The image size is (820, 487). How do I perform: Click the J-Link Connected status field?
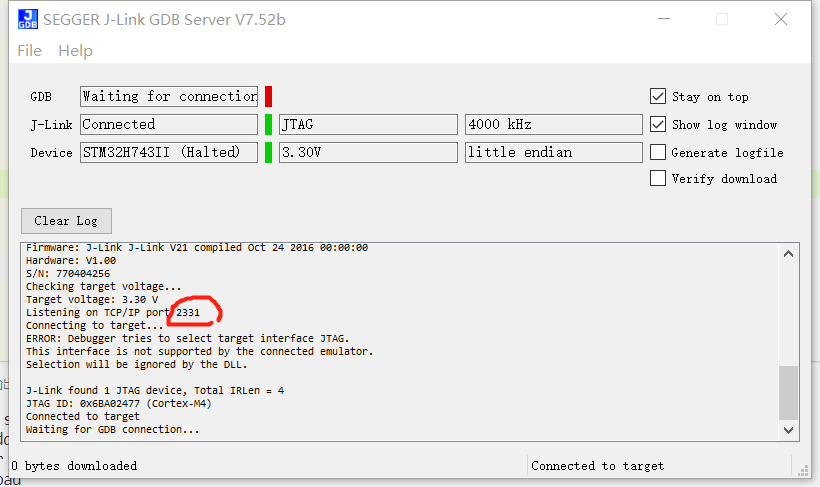169,124
